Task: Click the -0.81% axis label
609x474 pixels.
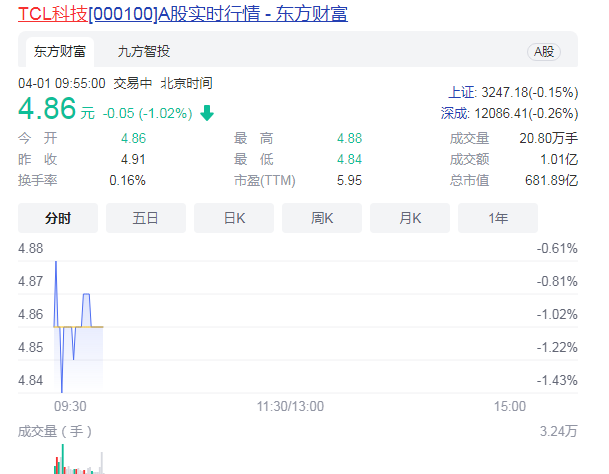Action: click(557, 281)
